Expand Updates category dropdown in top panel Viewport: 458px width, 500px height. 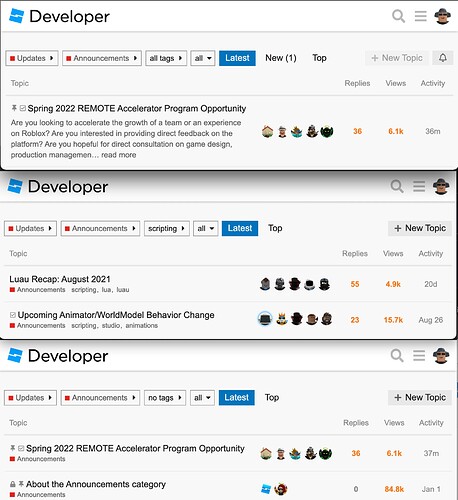tap(32, 58)
